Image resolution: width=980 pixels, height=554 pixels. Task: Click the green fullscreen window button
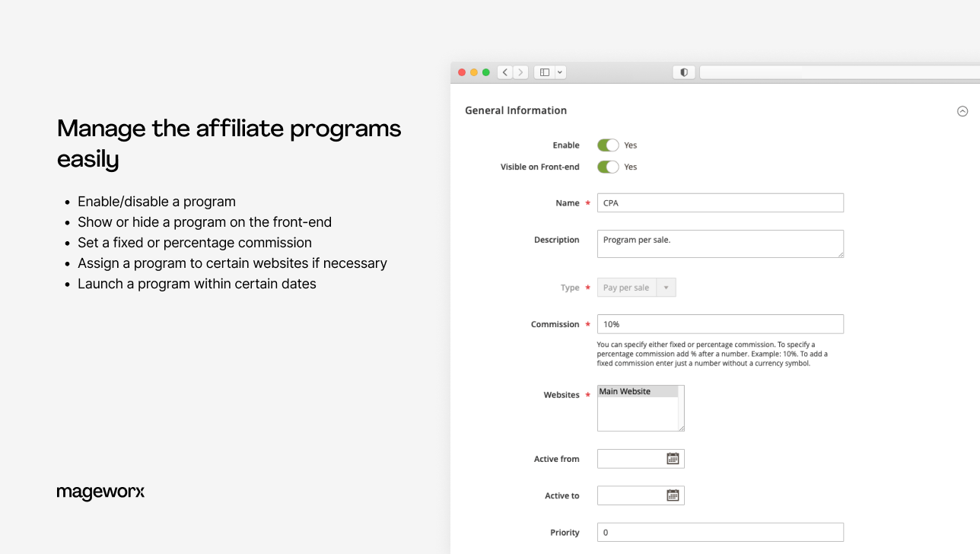point(486,72)
